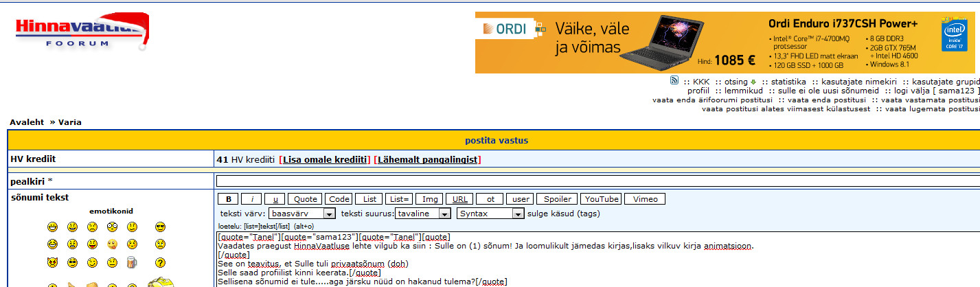
Task: Insert the beer mug emoticon
Action: 132,262
